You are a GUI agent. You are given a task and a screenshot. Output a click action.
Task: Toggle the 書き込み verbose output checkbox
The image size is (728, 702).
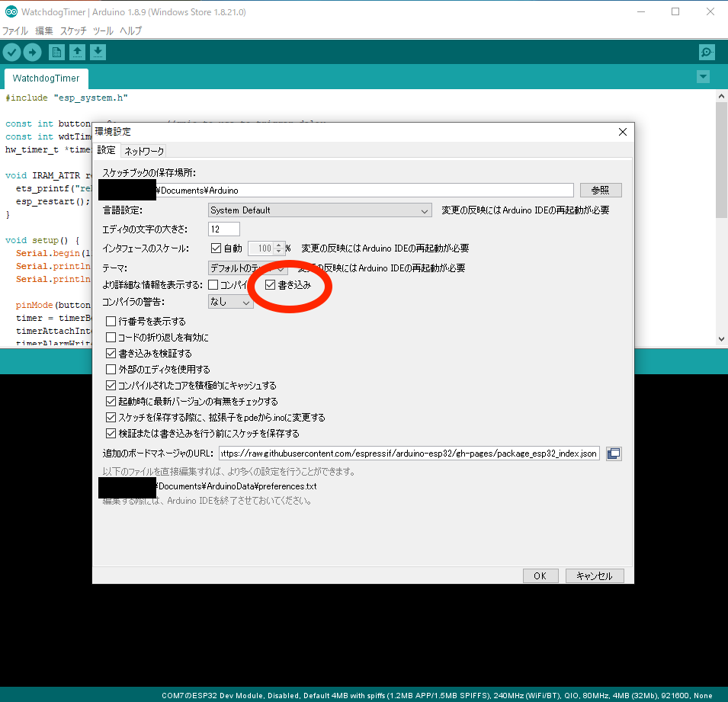270,284
